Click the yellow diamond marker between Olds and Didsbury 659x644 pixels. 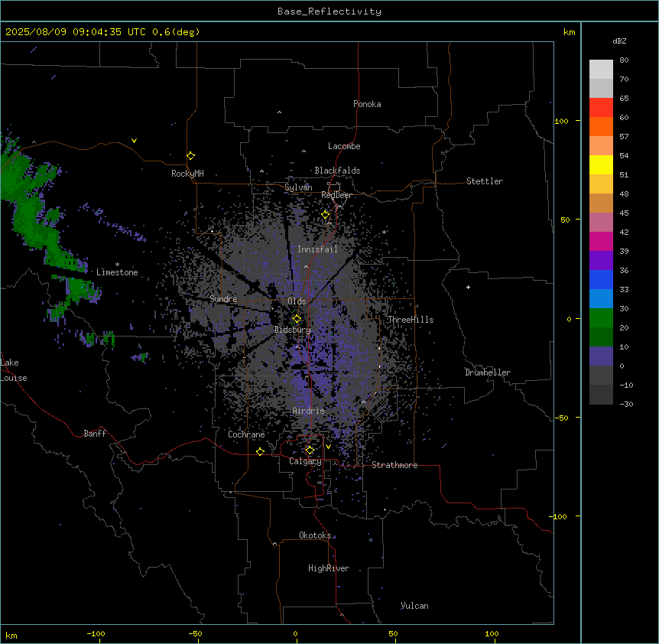(297, 319)
